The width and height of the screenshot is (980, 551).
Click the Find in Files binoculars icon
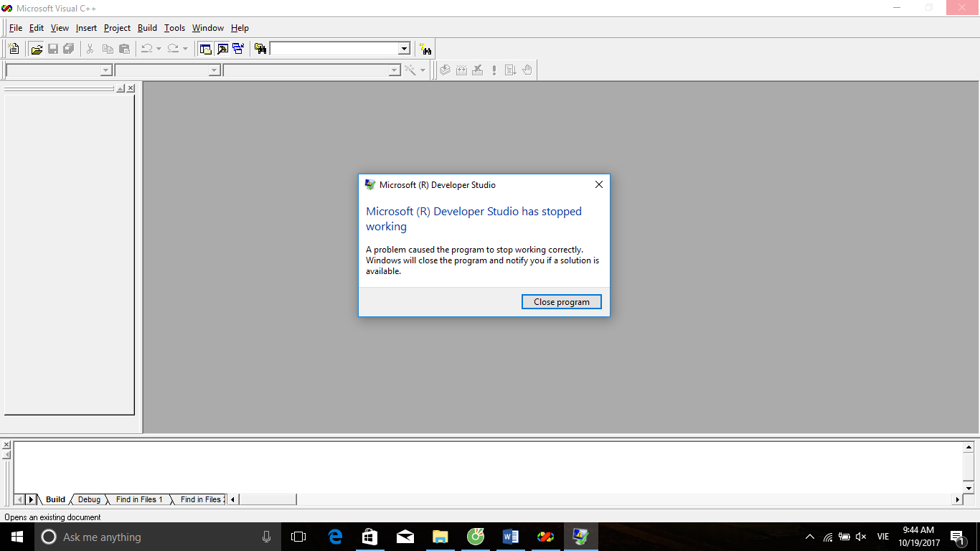point(260,49)
